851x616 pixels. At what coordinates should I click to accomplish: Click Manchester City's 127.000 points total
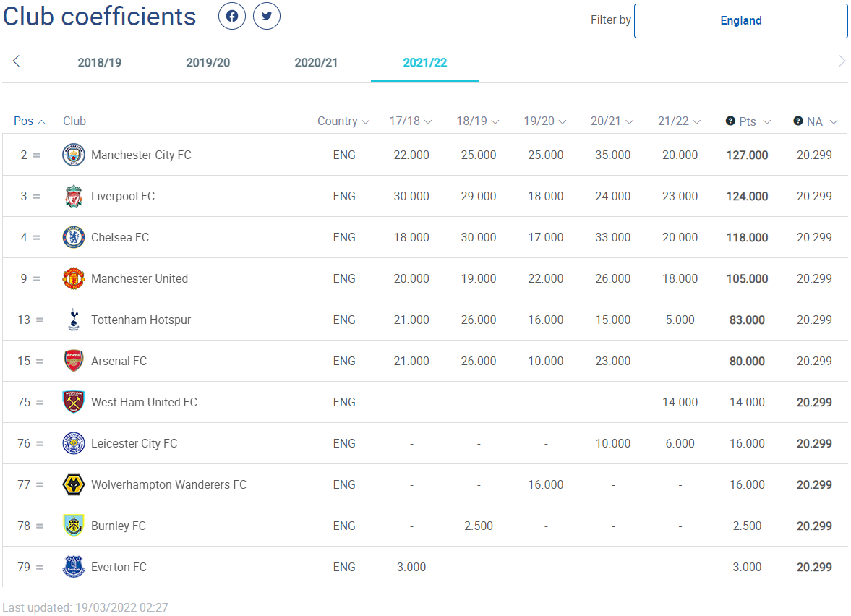(x=747, y=155)
